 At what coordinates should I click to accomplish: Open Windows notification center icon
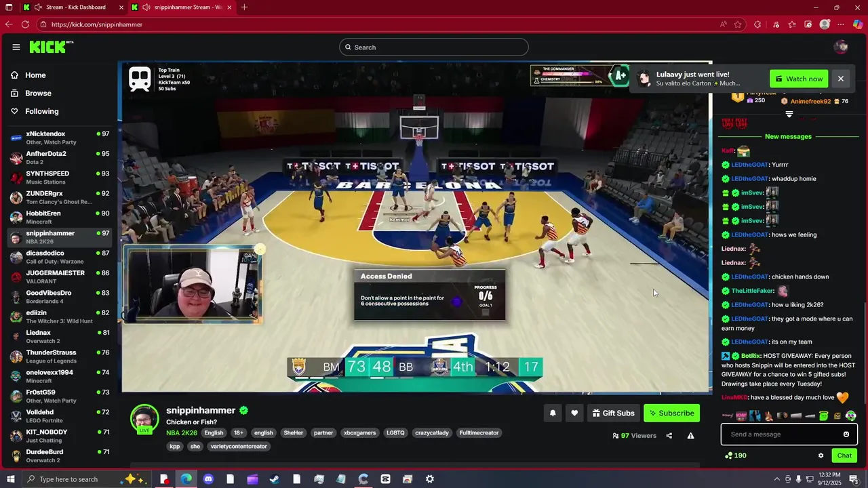pyautogui.click(x=854, y=479)
